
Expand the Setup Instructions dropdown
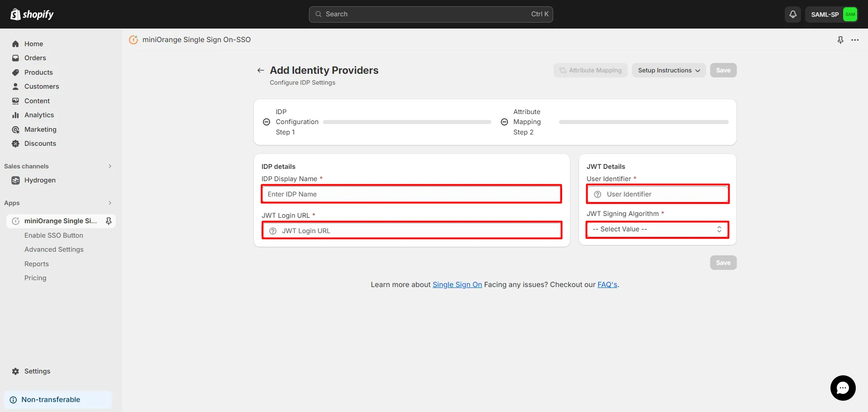click(x=669, y=70)
